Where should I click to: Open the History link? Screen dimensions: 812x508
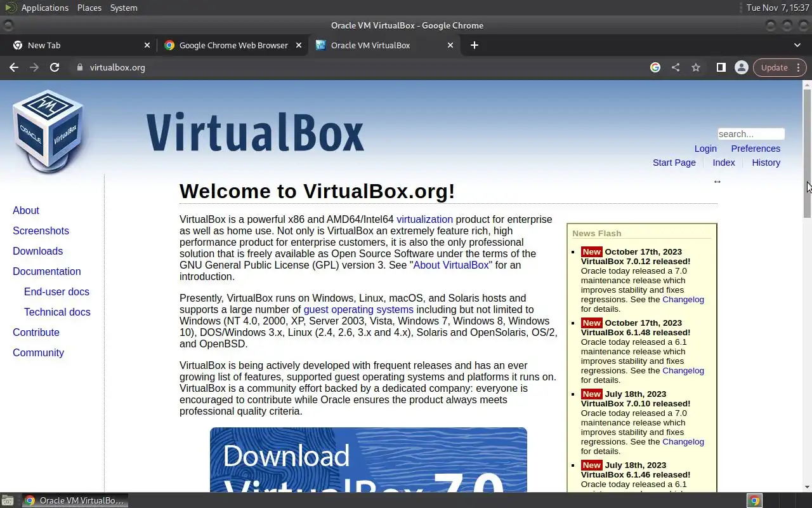point(766,163)
